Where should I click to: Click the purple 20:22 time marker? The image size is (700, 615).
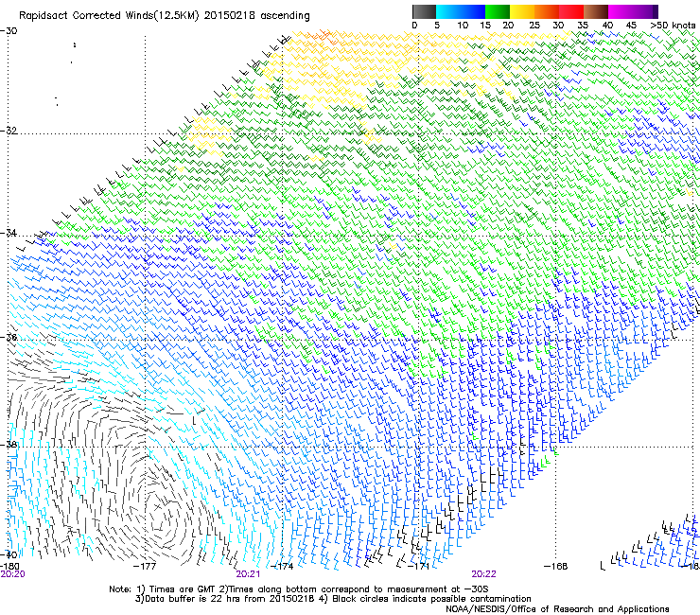484,574
